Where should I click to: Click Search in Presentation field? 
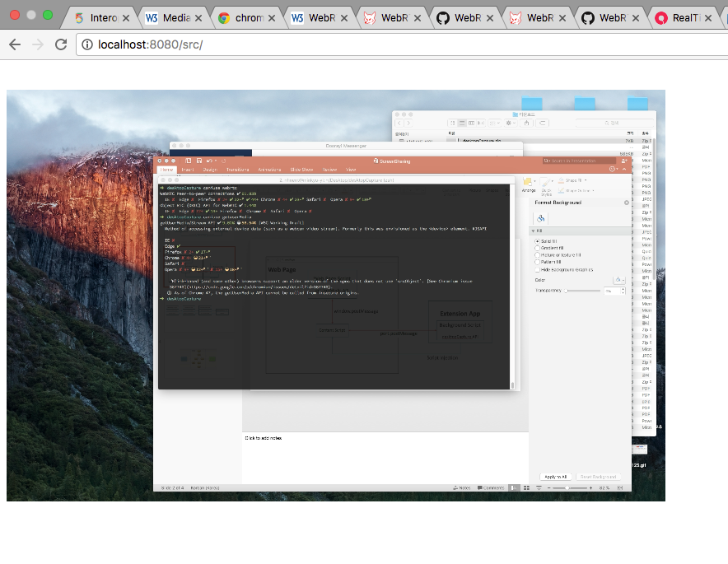point(580,161)
